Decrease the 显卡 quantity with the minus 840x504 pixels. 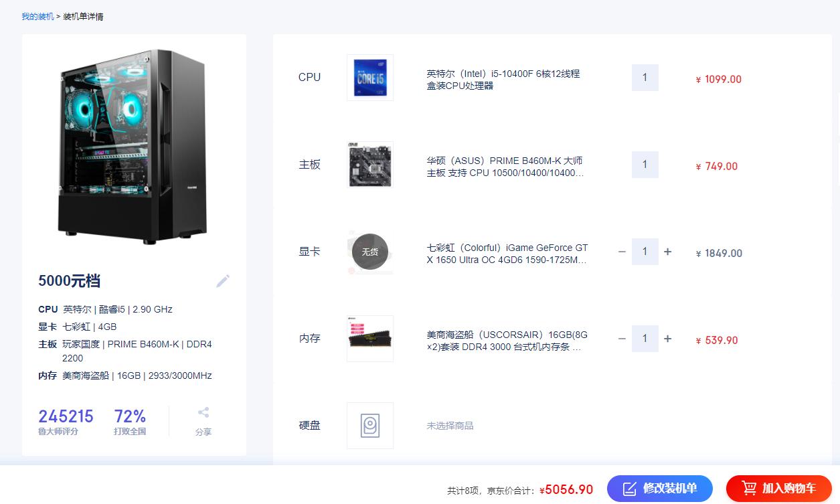(x=622, y=251)
